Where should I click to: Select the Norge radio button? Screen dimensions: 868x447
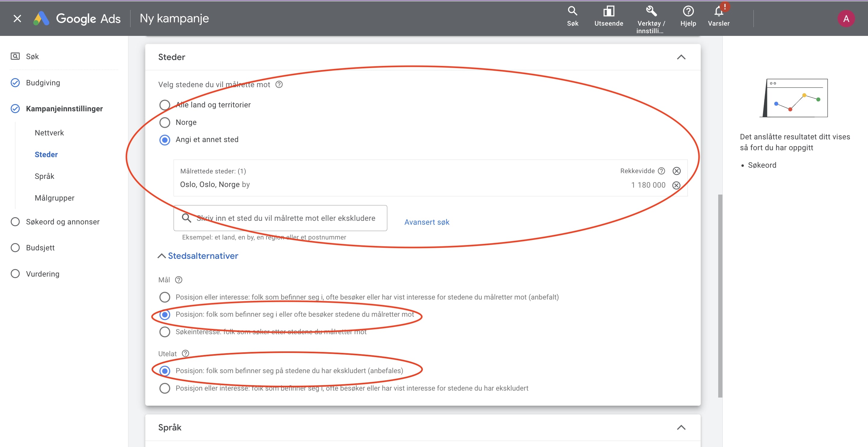(x=165, y=122)
